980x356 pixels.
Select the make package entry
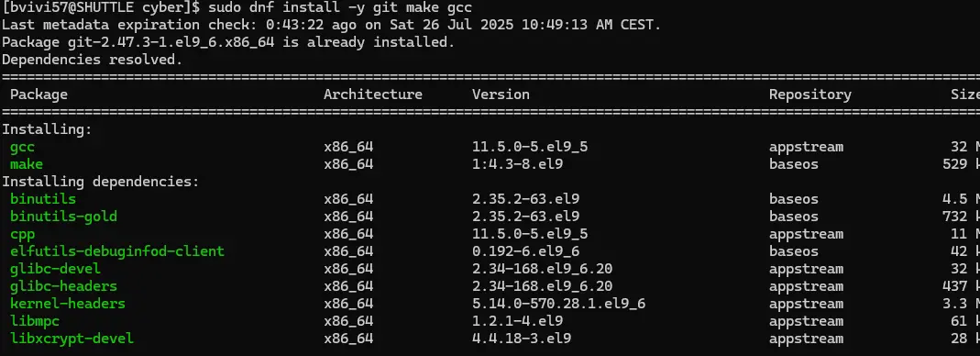[x=27, y=164]
